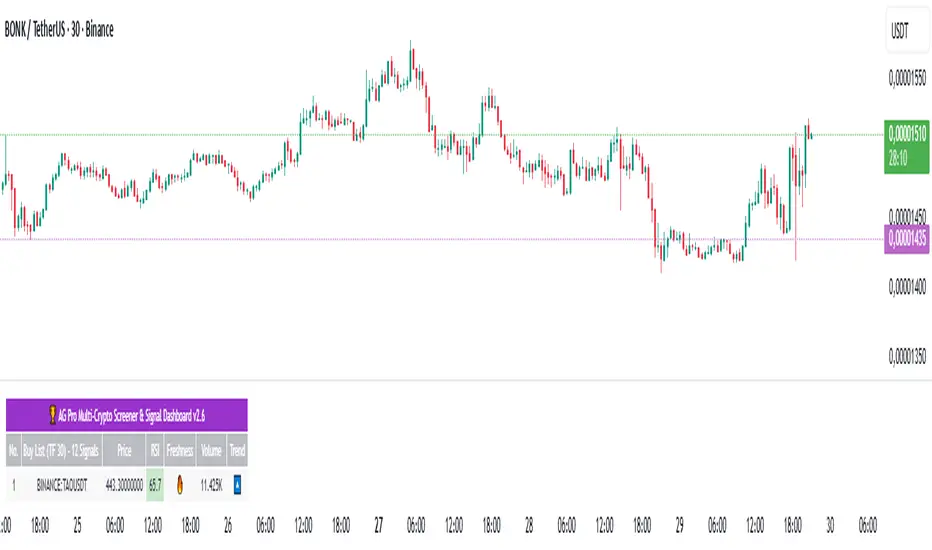Click date 27 on the time axis

coord(378,523)
